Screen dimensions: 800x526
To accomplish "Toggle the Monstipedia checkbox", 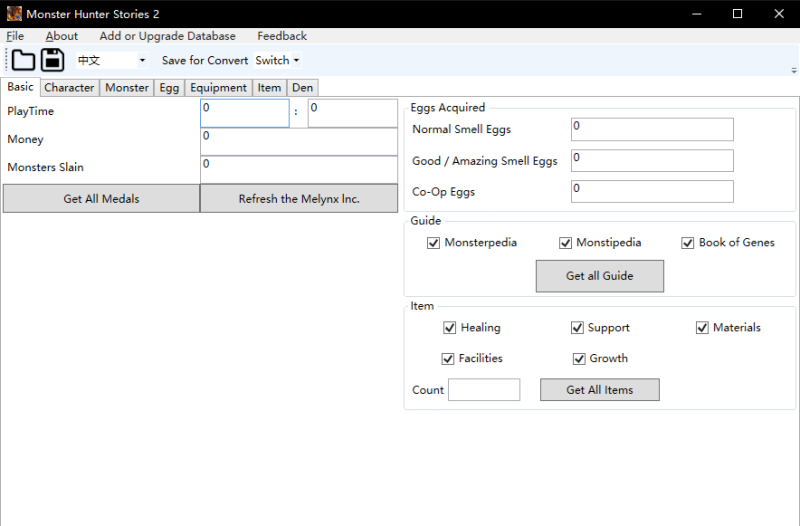I will click(565, 243).
